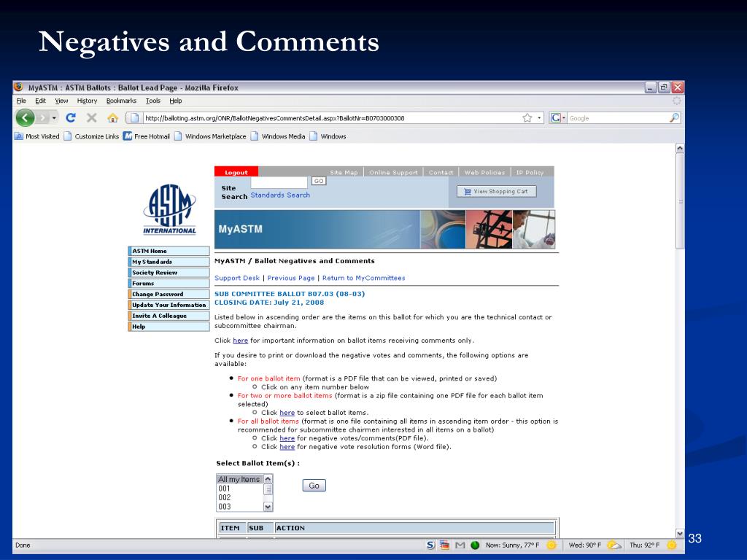Open the IP Policy link
Viewport: 747px width, 560px height.
(530, 172)
